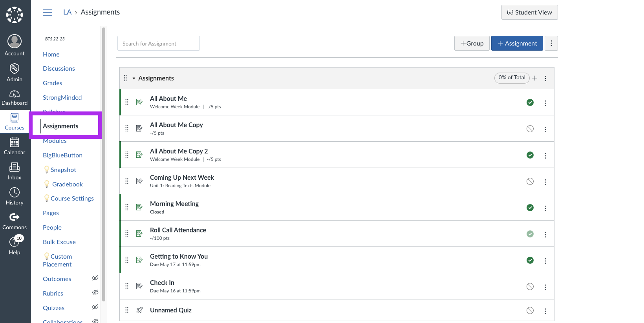Open Commons
Screen dimensions: 644x323
coord(15,221)
